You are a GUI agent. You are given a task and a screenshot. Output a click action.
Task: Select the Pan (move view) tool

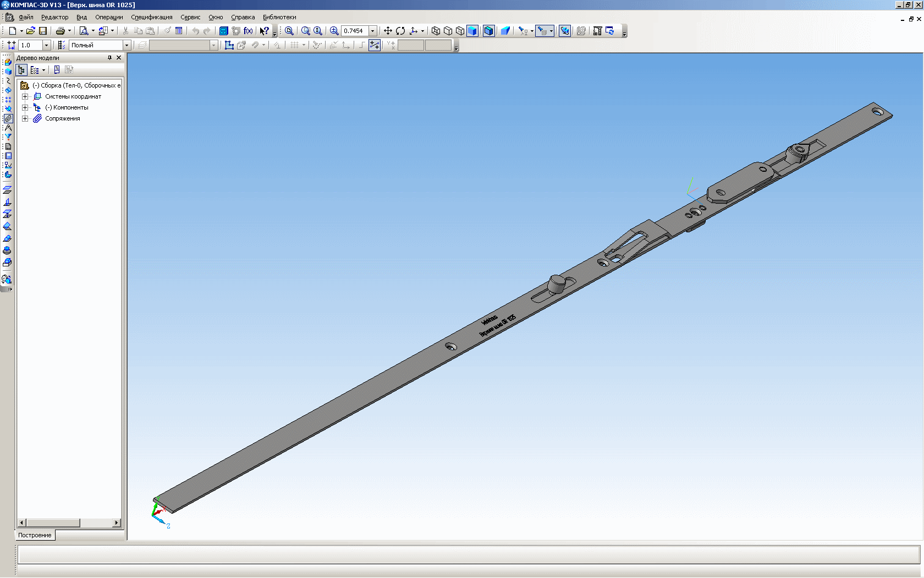[388, 31]
